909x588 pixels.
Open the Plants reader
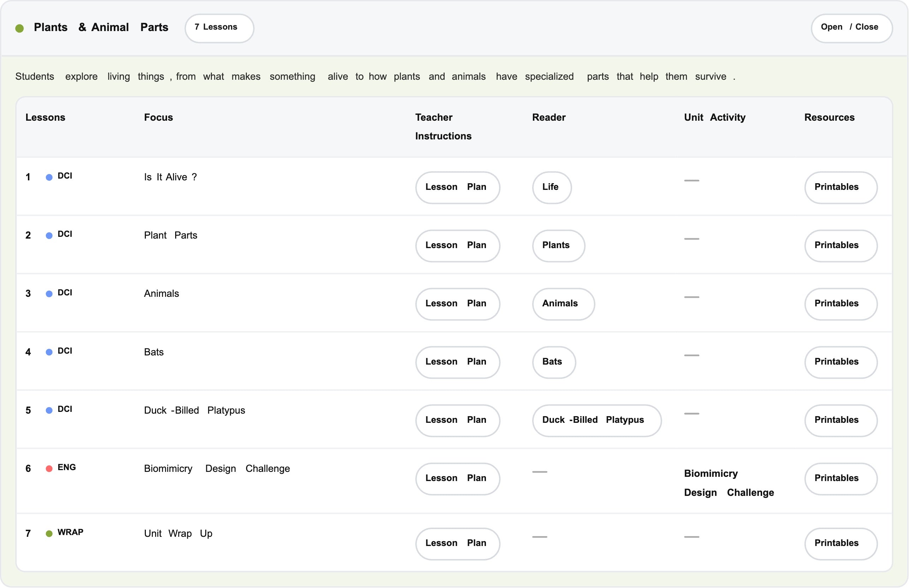point(558,246)
